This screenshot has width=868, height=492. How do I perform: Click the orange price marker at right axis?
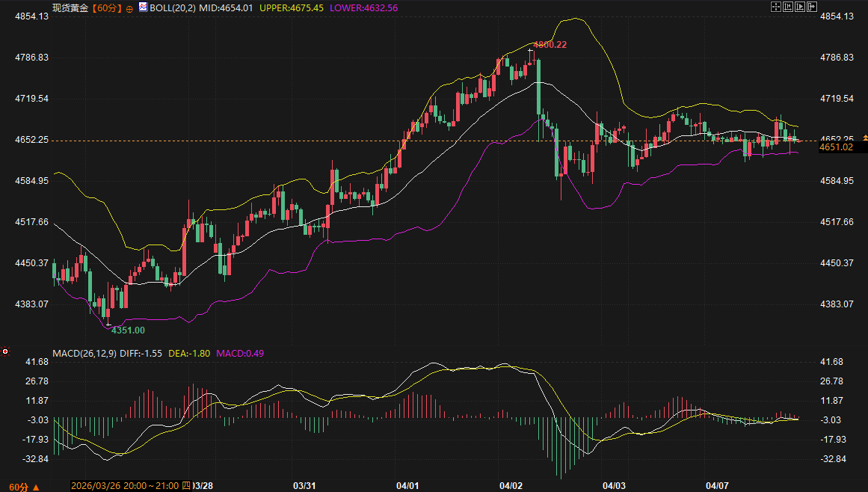tap(864, 138)
